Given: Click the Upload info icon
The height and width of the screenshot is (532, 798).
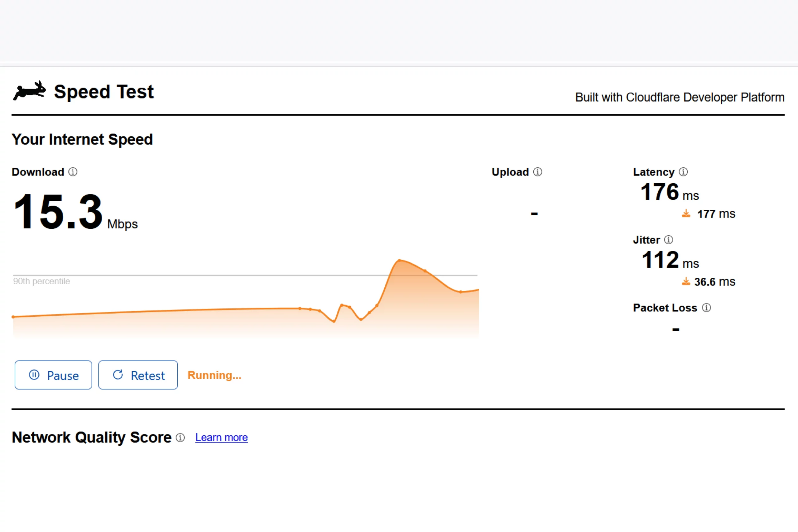Looking at the screenshot, I should [x=537, y=172].
